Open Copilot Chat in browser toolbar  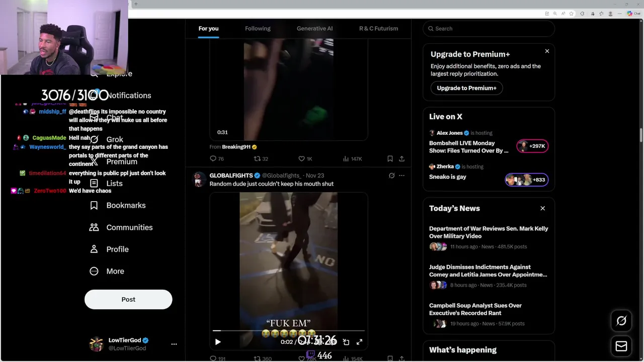tap(633, 14)
